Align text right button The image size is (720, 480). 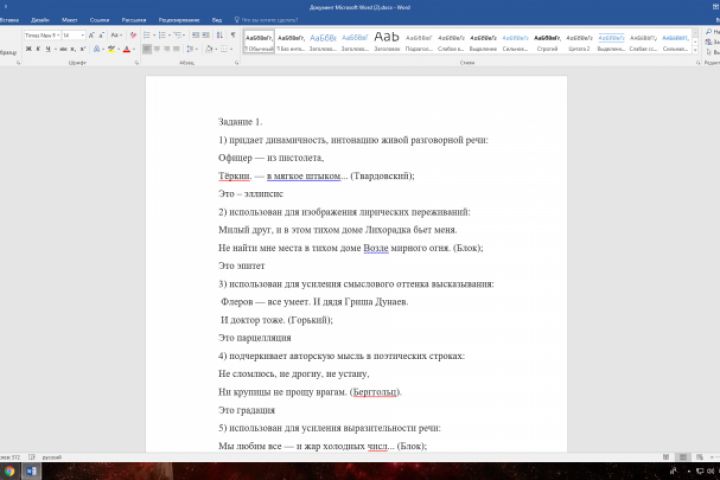click(x=167, y=49)
